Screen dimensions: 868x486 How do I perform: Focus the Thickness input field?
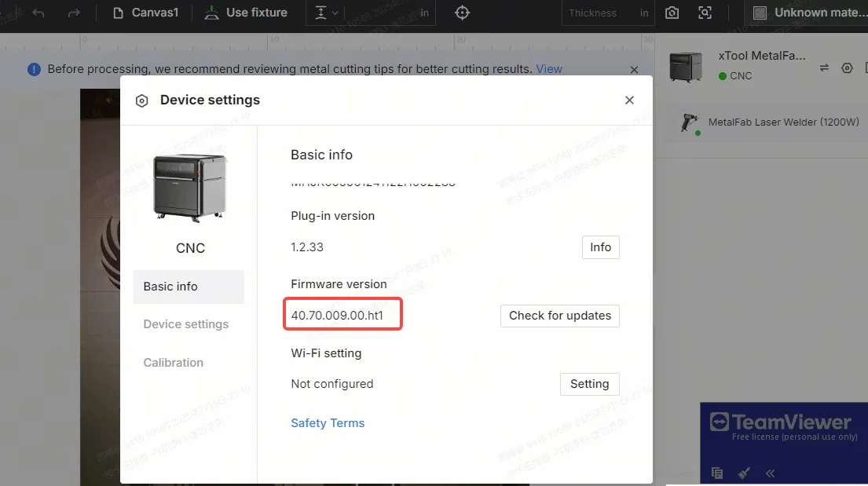(608, 13)
